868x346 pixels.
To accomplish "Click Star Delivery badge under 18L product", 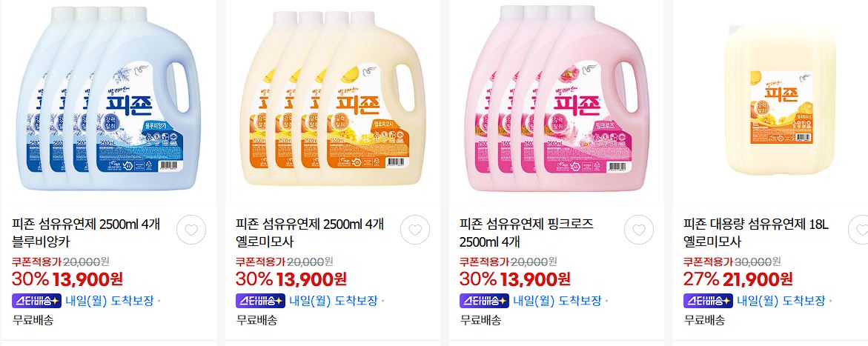I will pyautogui.click(x=707, y=301).
